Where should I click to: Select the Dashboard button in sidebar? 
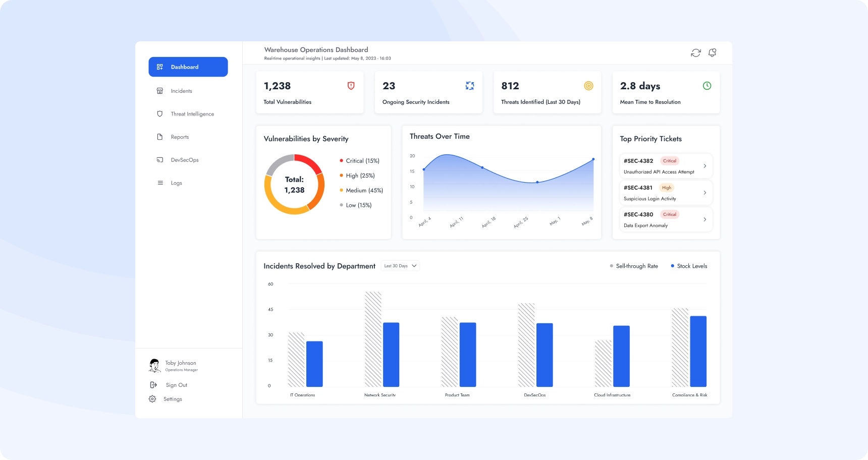click(x=188, y=67)
